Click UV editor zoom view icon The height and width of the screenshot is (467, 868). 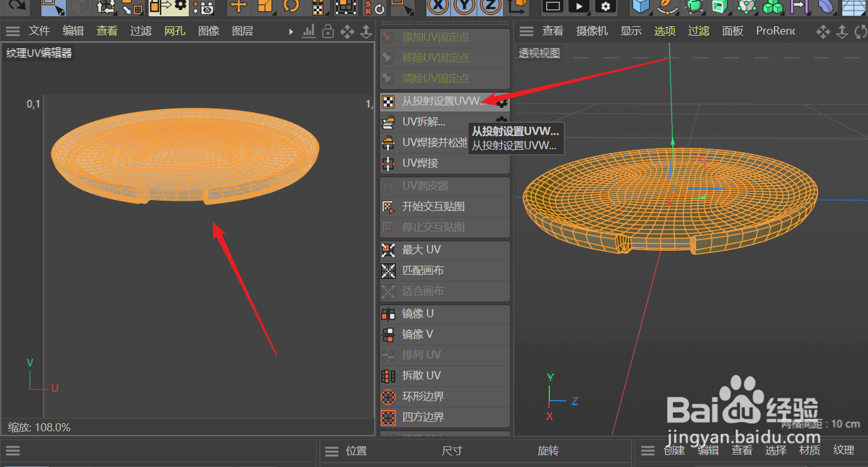pos(366,31)
